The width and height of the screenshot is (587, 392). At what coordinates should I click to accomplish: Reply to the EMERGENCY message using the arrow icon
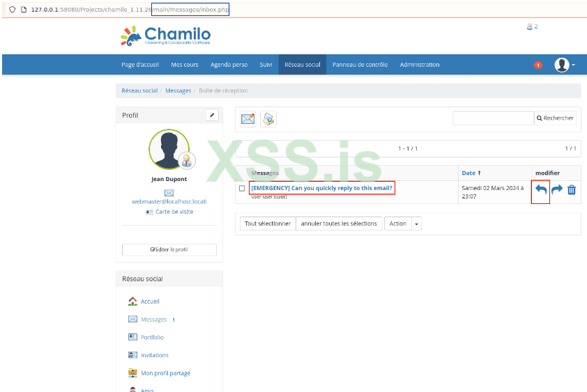point(540,189)
